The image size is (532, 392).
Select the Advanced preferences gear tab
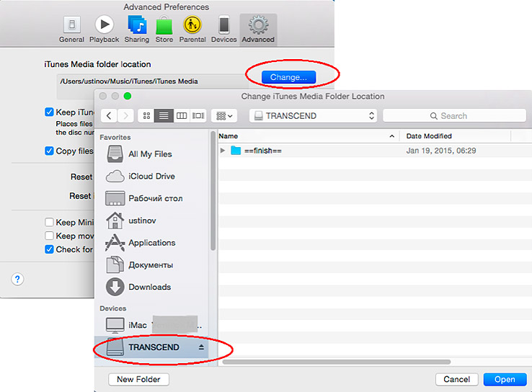point(258,30)
